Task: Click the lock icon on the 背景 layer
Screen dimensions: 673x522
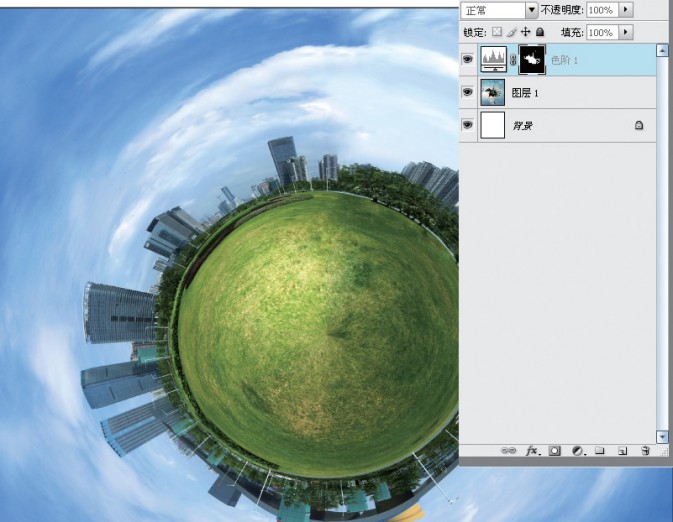Action: click(x=639, y=125)
